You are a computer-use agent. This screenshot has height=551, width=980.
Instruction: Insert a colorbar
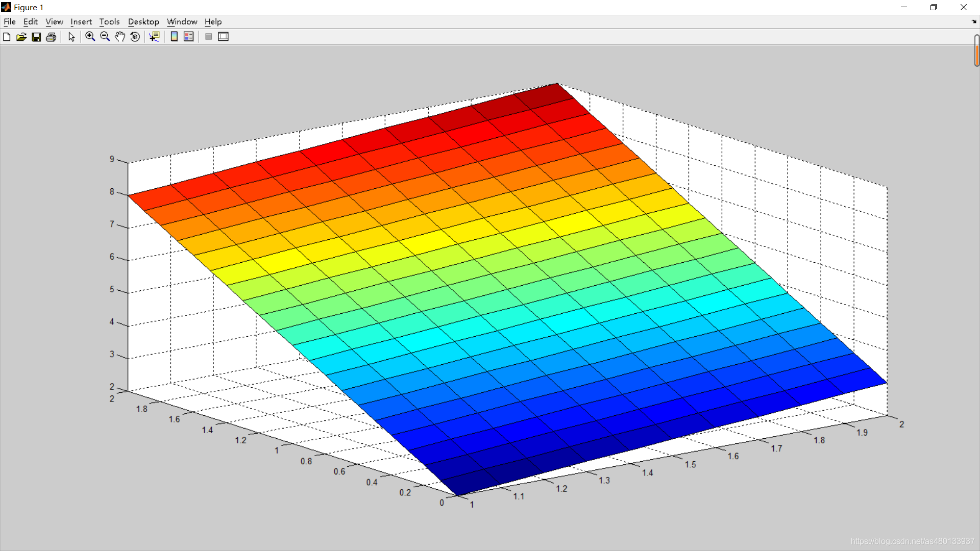[174, 37]
